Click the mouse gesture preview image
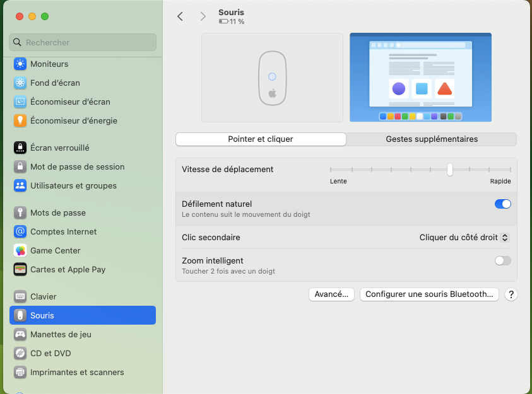532x394 pixels. pyautogui.click(x=272, y=78)
